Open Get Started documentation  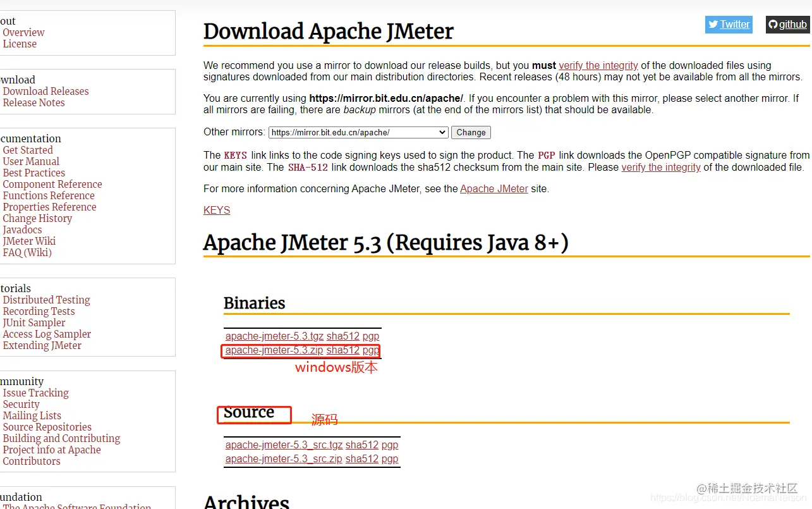[x=28, y=150]
